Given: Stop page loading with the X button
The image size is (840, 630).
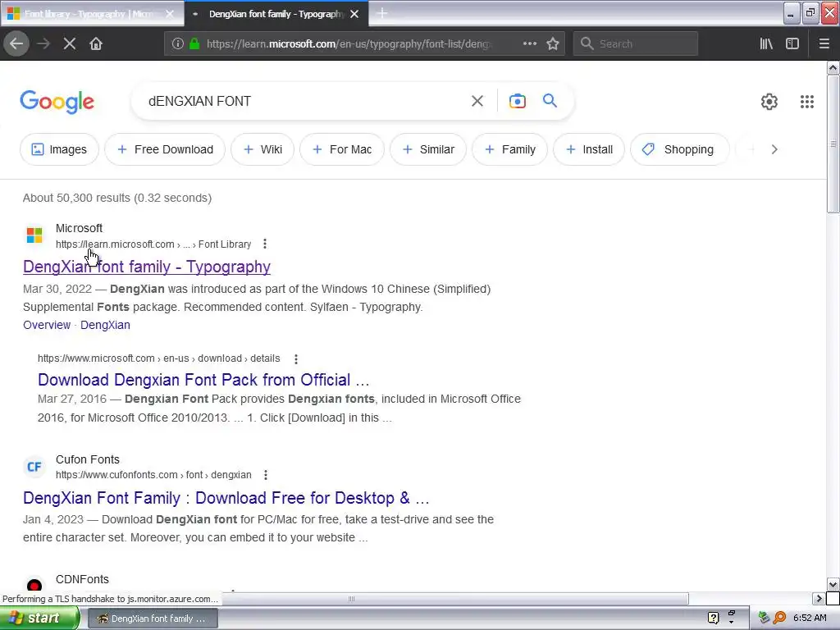Looking at the screenshot, I should coord(70,43).
